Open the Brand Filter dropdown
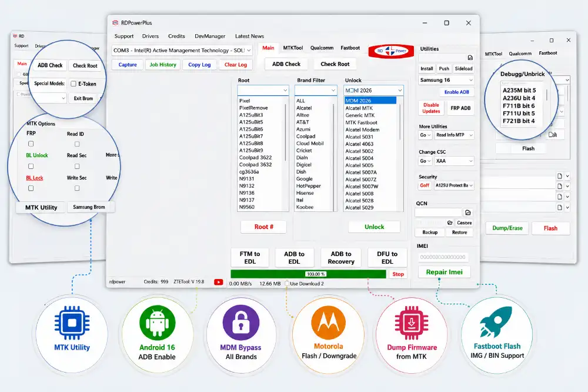Screen dimensions: 588x392 pos(316,90)
